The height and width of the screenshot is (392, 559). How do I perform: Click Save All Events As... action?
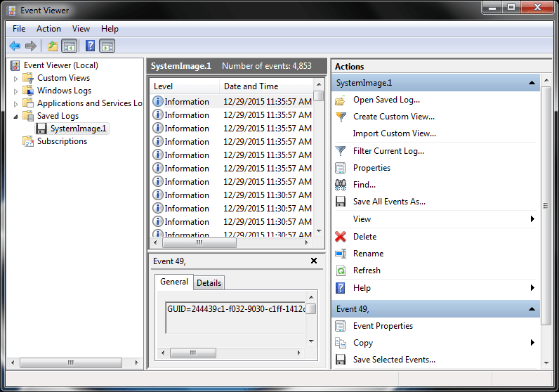[389, 202]
